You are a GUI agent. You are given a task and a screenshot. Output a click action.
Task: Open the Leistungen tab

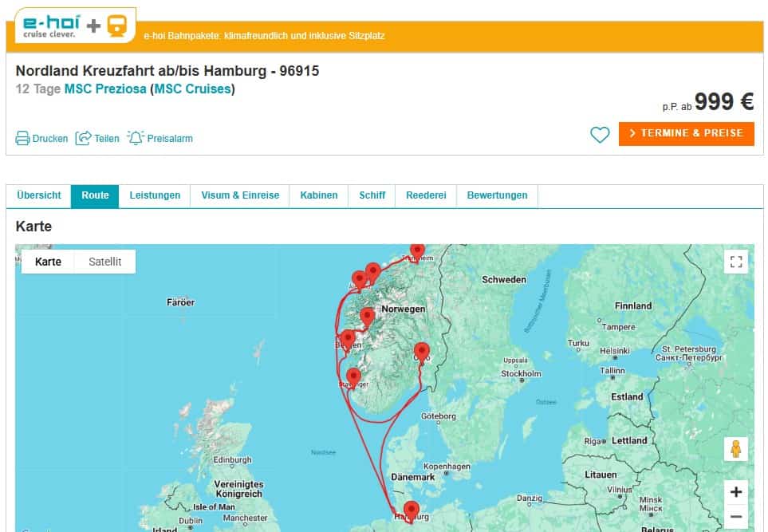tap(155, 195)
